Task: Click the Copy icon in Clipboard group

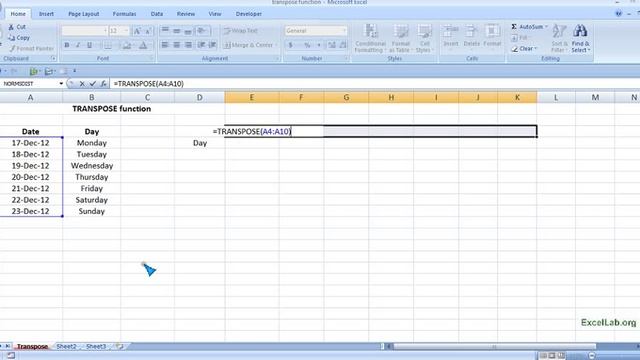Action: pos(11,38)
